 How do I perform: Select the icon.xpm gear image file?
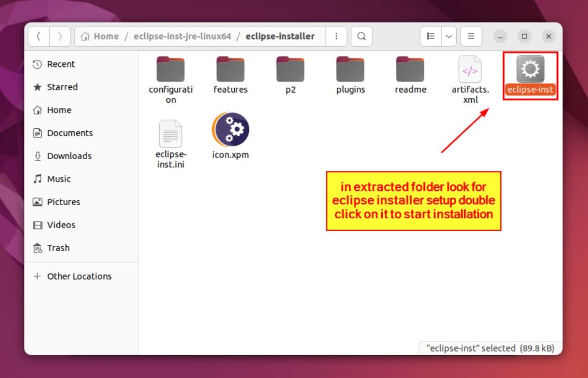pyautogui.click(x=231, y=129)
